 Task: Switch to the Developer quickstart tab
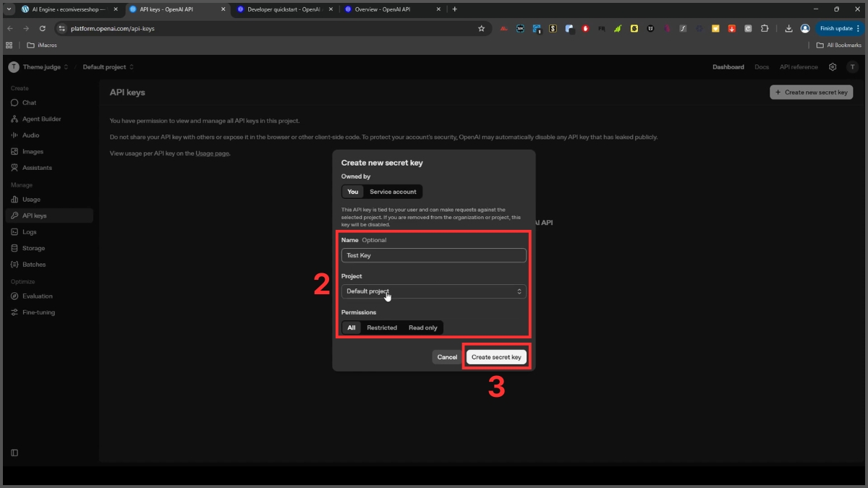coord(285,9)
